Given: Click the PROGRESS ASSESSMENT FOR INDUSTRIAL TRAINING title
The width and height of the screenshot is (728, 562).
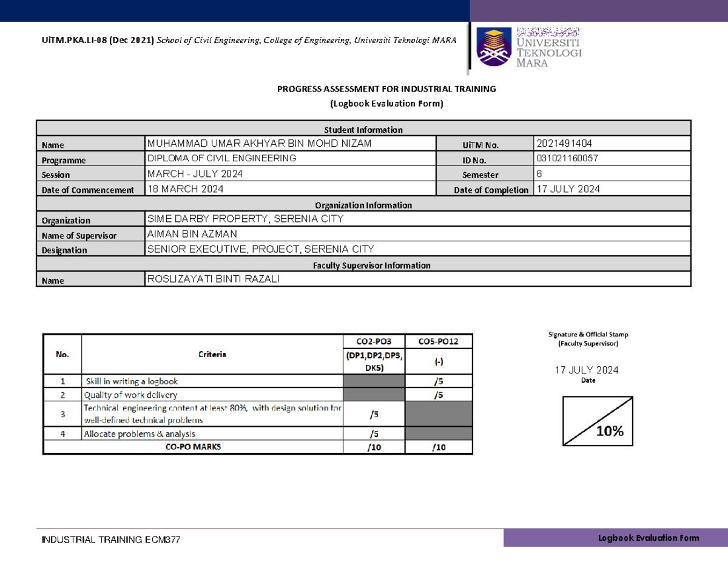Looking at the screenshot, I should (x=386, y=89).
